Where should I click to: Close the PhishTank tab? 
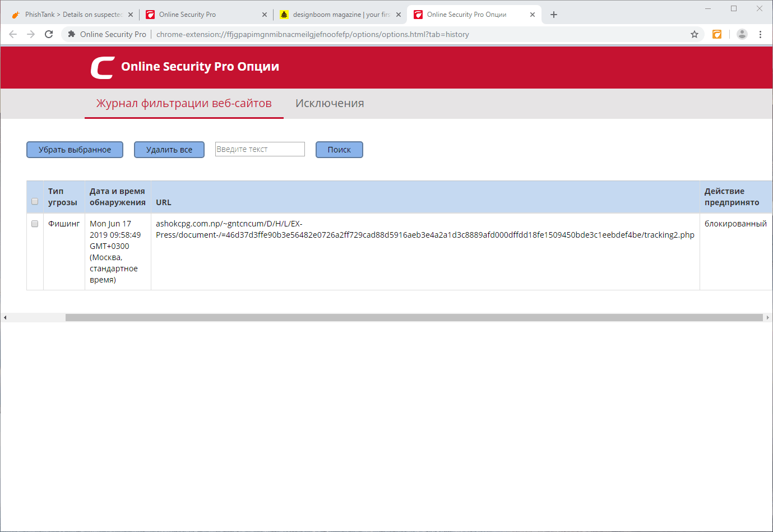131,15
